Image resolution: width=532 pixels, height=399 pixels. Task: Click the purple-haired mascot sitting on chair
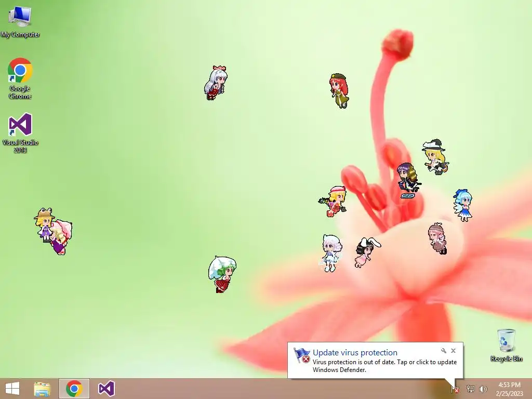(409, 180)
